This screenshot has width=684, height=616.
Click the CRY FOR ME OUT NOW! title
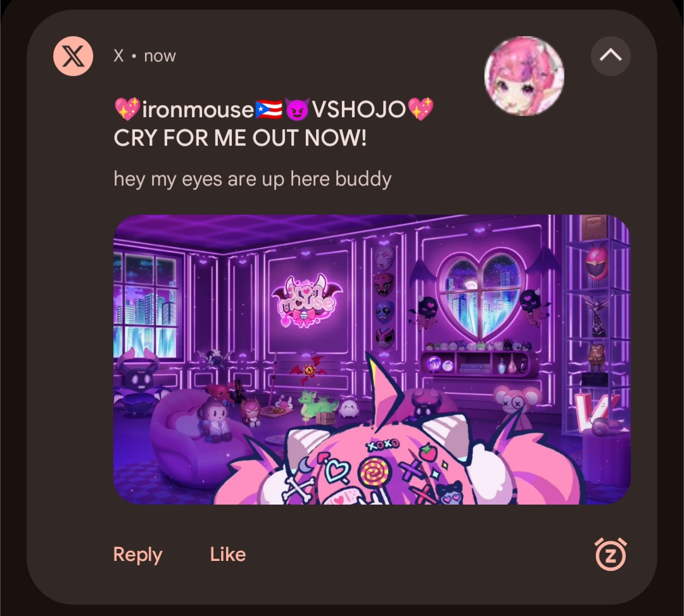(x=240, y=138)
